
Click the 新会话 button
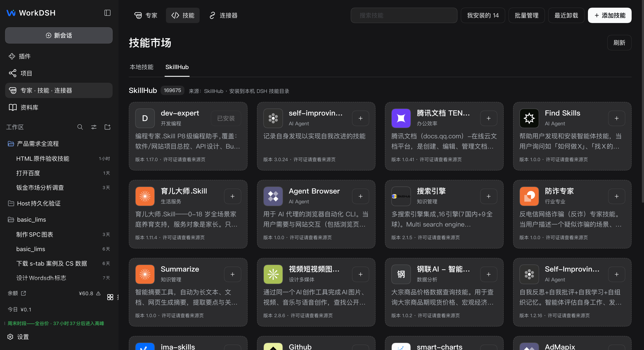59,35
